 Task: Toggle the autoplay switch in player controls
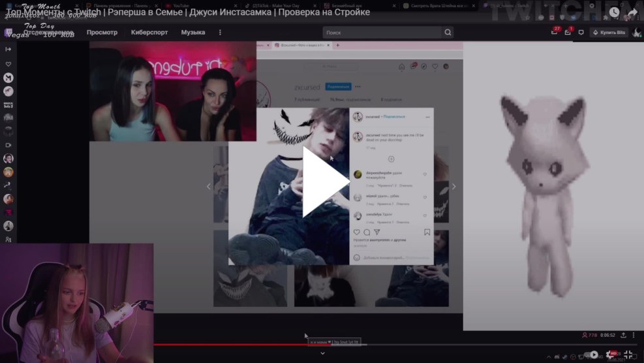coord(592,355)
